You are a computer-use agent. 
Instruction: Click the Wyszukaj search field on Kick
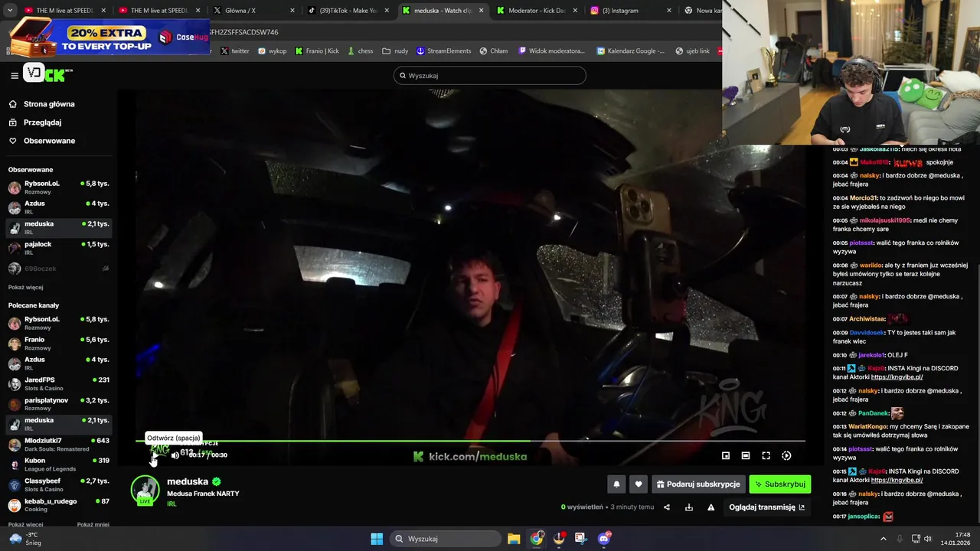(490, 75)
